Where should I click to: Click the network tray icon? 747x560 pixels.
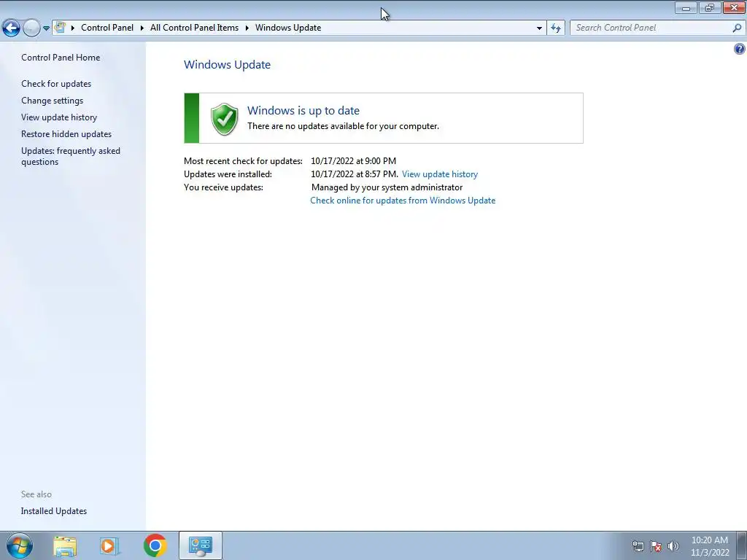click(638, 546)
